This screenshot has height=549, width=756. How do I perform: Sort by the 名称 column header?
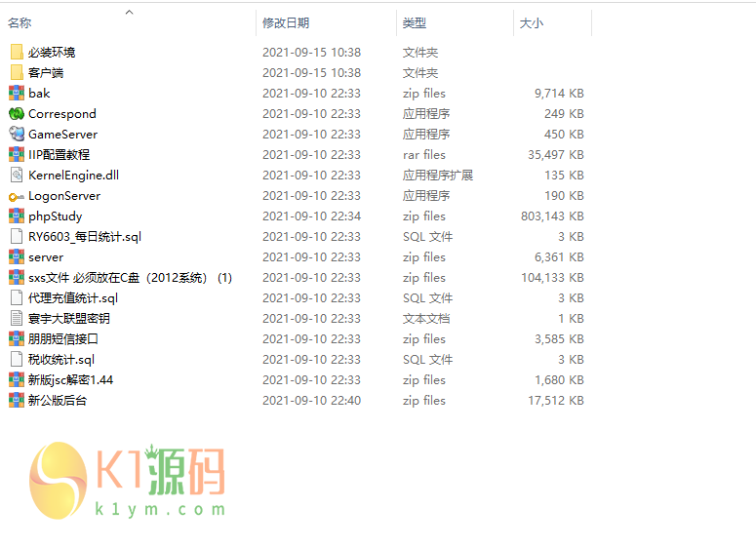pyautogui.click(x=20, y=22)
